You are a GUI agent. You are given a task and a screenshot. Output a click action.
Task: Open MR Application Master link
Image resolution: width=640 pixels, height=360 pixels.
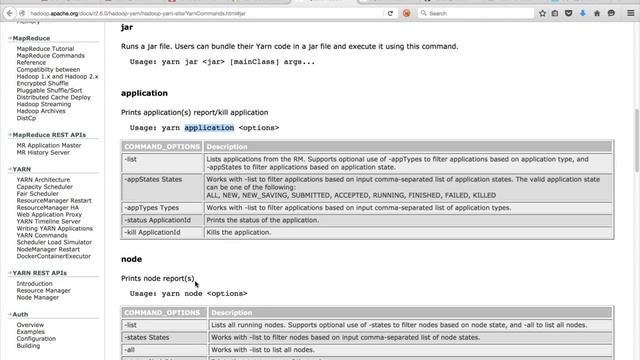pyautogui.click(x=49, y=145)
